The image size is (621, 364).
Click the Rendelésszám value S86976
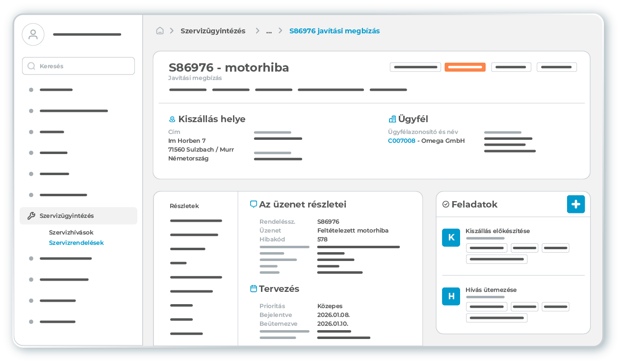point(328,222)
